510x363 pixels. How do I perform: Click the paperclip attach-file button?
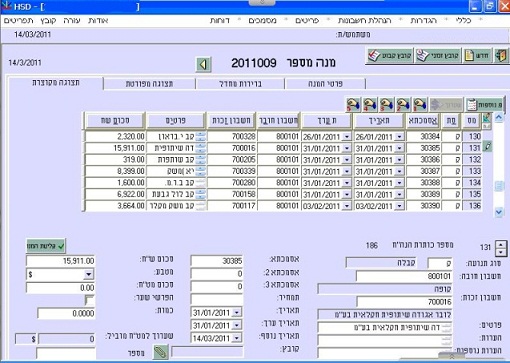click(161, 352)
